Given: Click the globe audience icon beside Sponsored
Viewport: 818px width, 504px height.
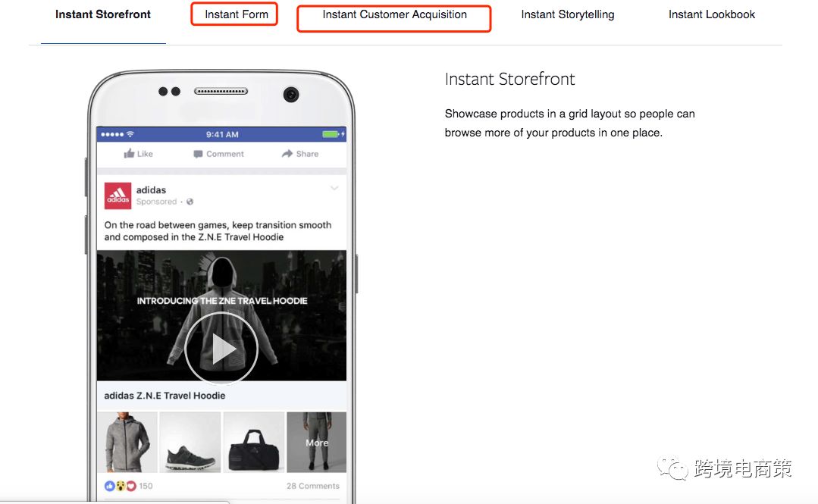Looking at the screenshot, I should point(190,203).
